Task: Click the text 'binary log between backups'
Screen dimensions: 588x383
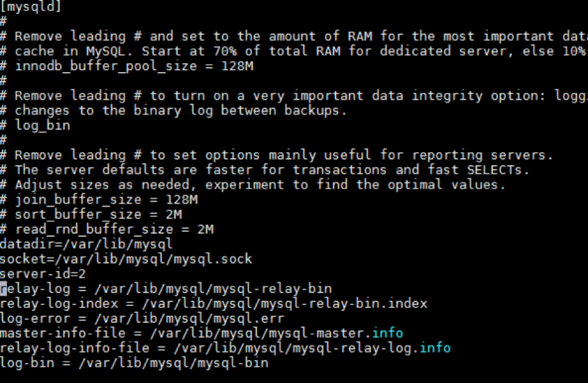Action: point(259,110)
